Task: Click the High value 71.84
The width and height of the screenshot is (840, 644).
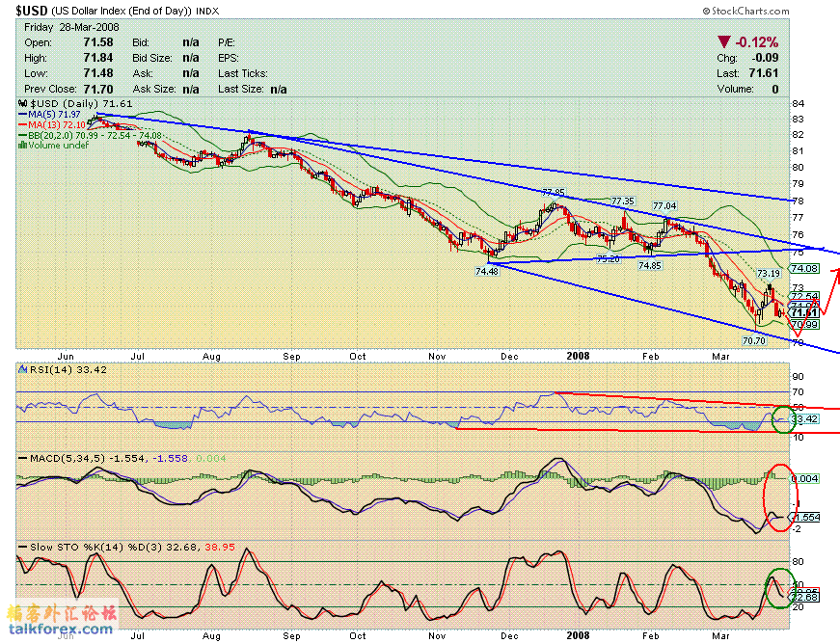Action: (x=98, y=58)
